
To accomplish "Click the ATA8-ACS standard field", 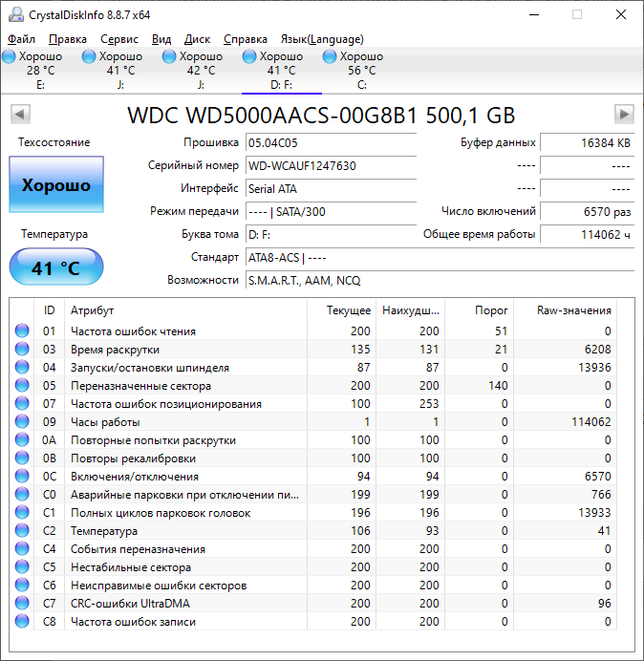I will (440, 258).
